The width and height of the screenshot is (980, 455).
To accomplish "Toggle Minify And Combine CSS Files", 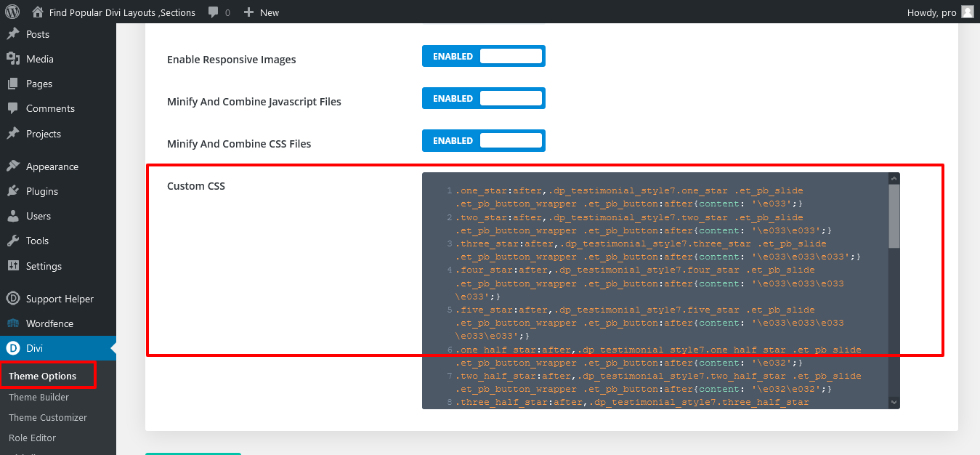I will coord(484,140).
